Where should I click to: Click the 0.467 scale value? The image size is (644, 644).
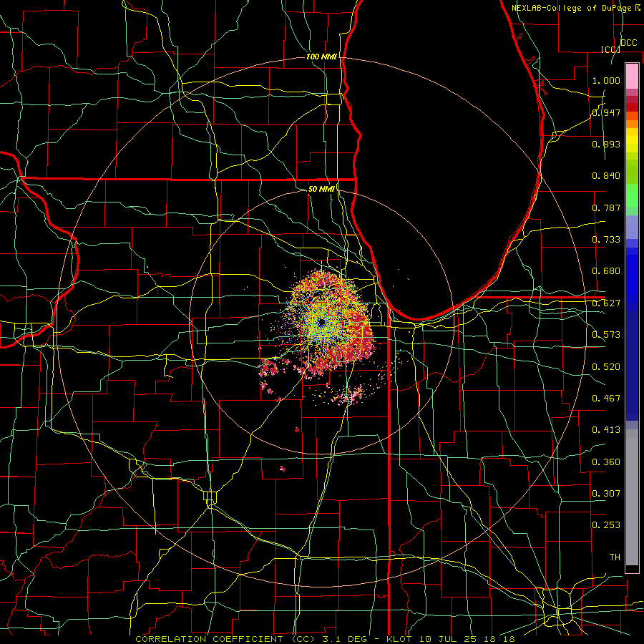coord(606,399)
